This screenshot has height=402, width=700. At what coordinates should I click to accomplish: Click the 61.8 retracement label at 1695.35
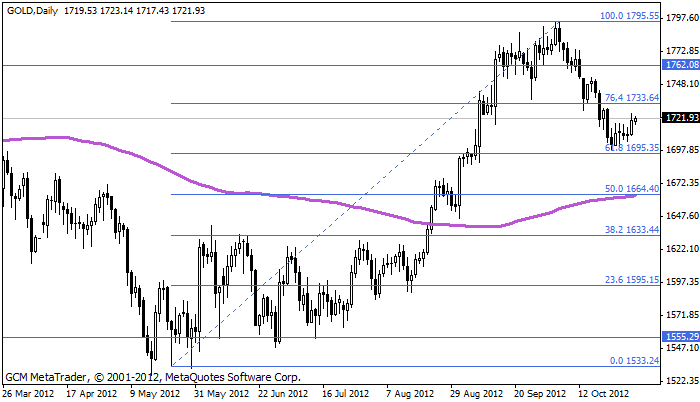pyautogui.click(x=631, y=148)
